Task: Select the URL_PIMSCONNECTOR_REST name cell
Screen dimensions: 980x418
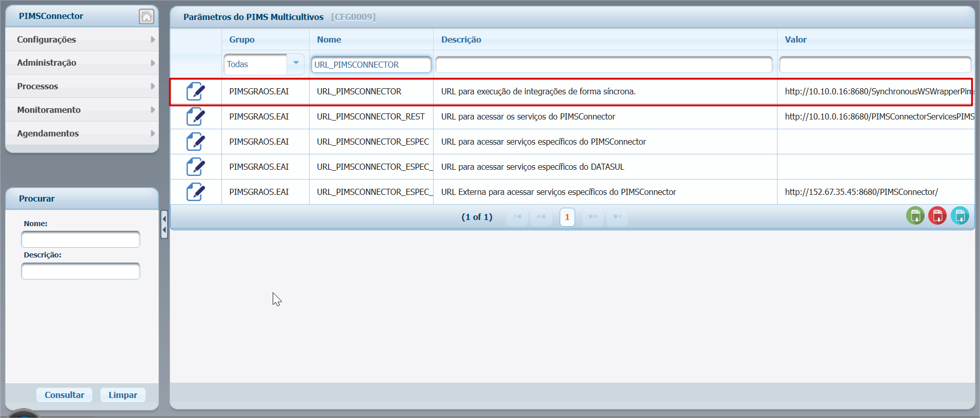Action: (x=371, y=117)
